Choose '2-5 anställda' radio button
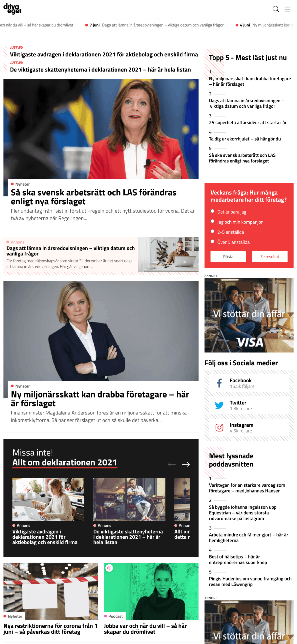 [212, 231]
